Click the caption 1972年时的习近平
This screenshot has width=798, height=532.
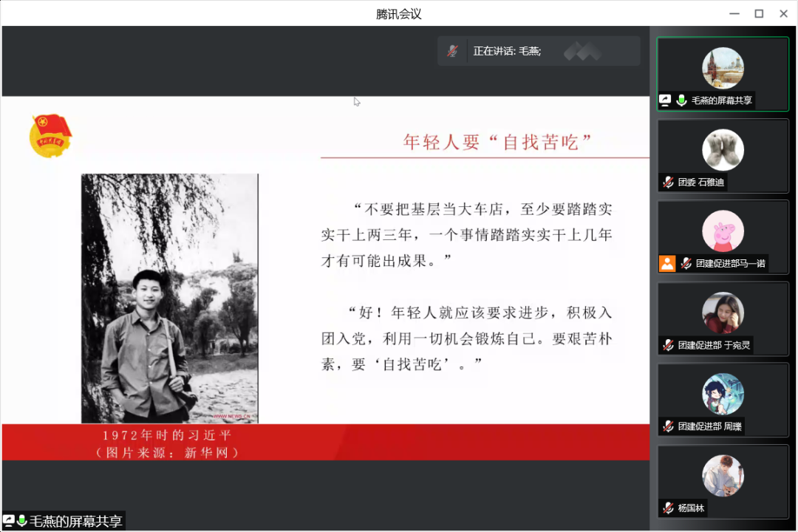click(168, 435)
